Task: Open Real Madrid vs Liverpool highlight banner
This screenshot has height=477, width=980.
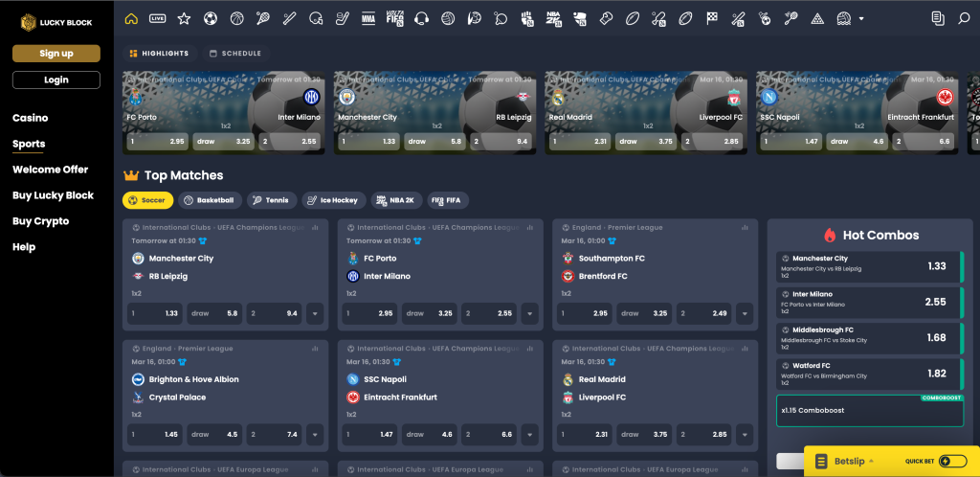Action: point(646,112)
